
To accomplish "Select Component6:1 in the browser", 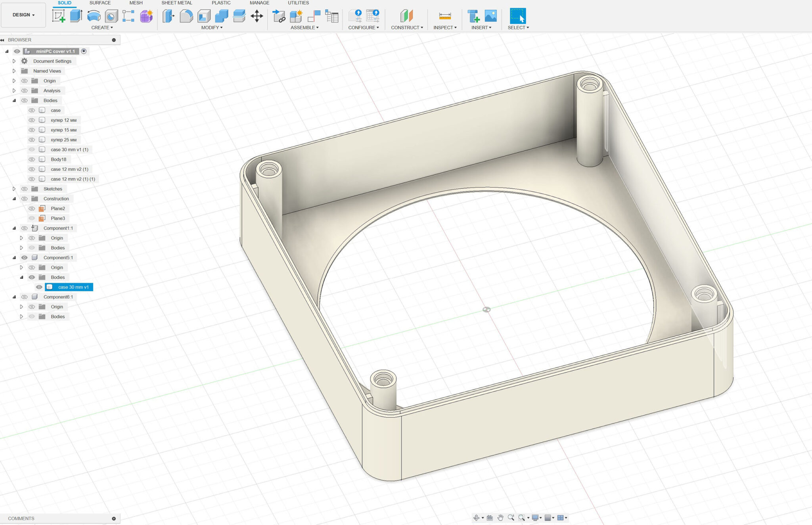I will (x=58, y=297).
